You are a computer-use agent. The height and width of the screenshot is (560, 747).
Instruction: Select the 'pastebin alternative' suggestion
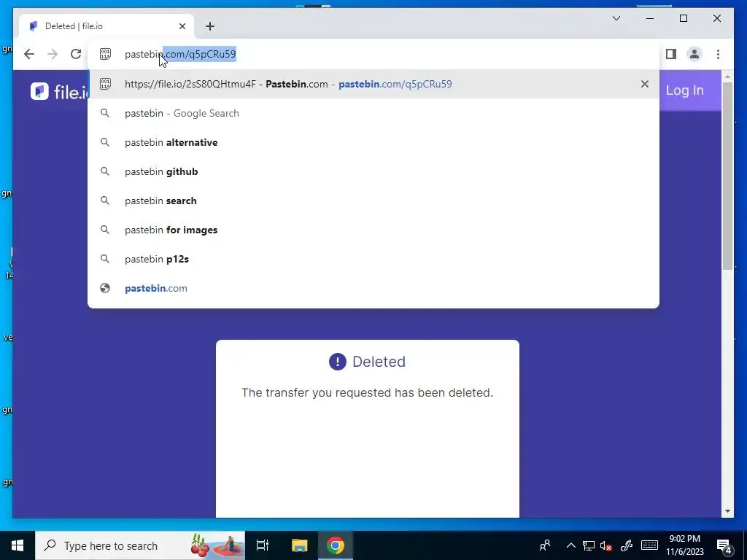[x=373, y=142]
